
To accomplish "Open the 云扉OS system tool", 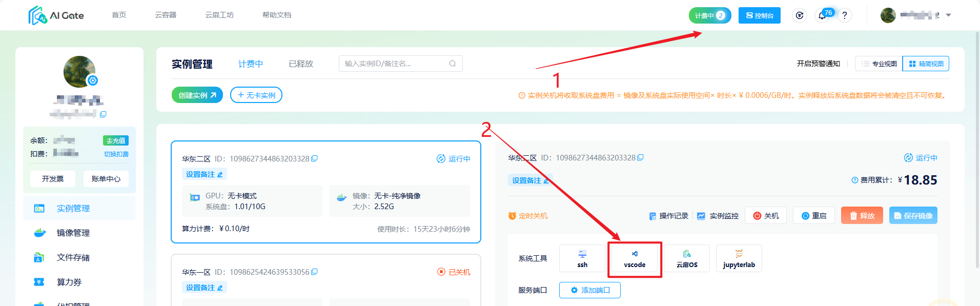I will [x=687, y=258].
